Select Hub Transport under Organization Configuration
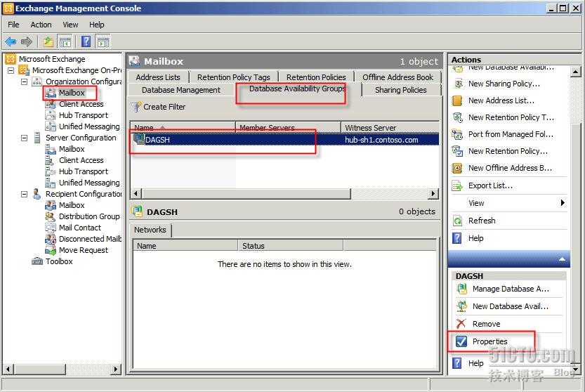585x392 pixels. click(83, 115)
